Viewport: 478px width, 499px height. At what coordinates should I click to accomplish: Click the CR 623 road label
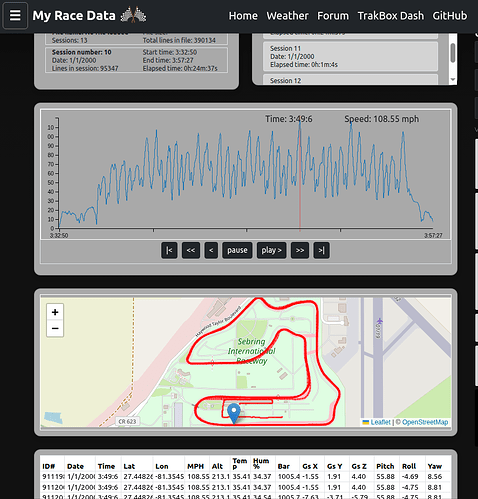pos(127,421)
